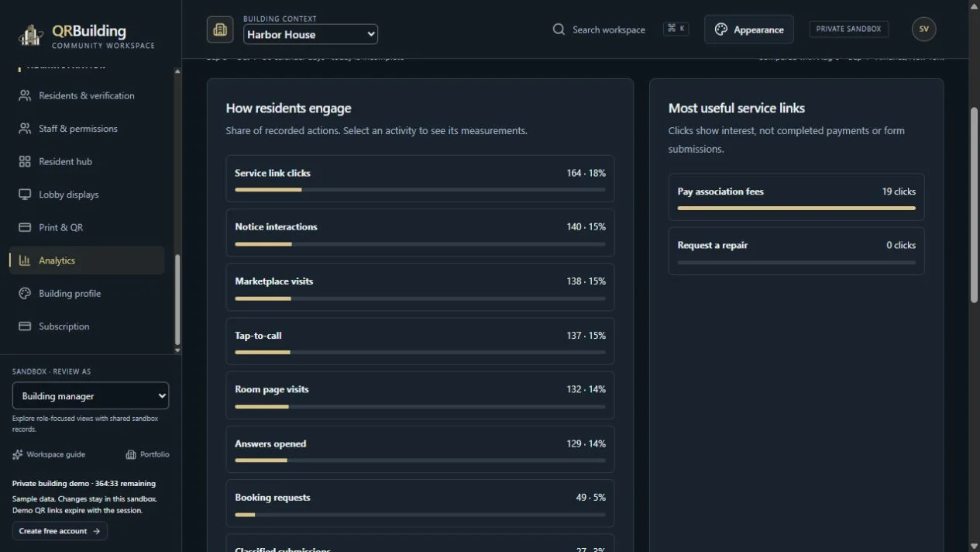The height and width of the screenshot is (552, 980).
Task: Select the Room page visits activity
Action: point(420,395)
